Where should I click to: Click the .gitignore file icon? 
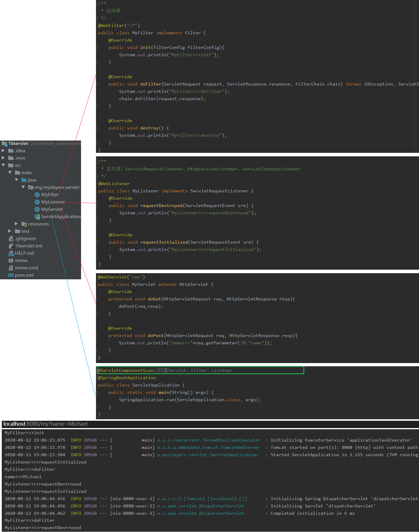pyautogui.click(x=11, y=239)
